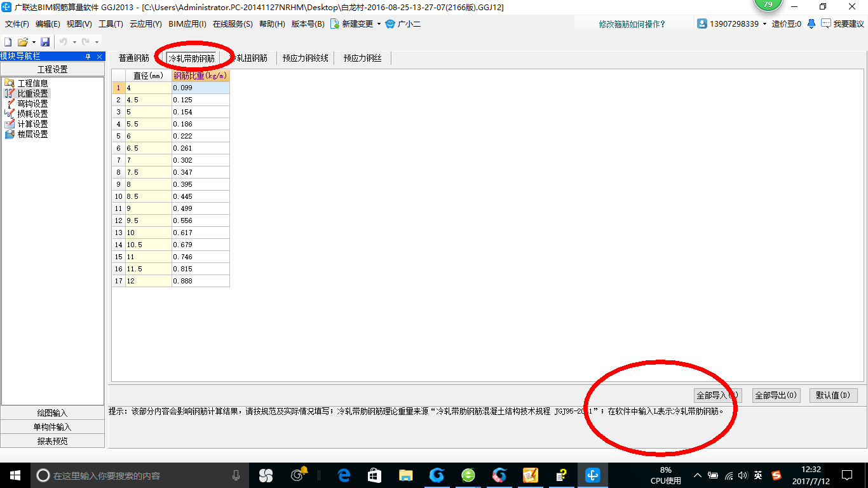
Task: Expand the 13907298339 account dropdown
Action: click(764, 24)
